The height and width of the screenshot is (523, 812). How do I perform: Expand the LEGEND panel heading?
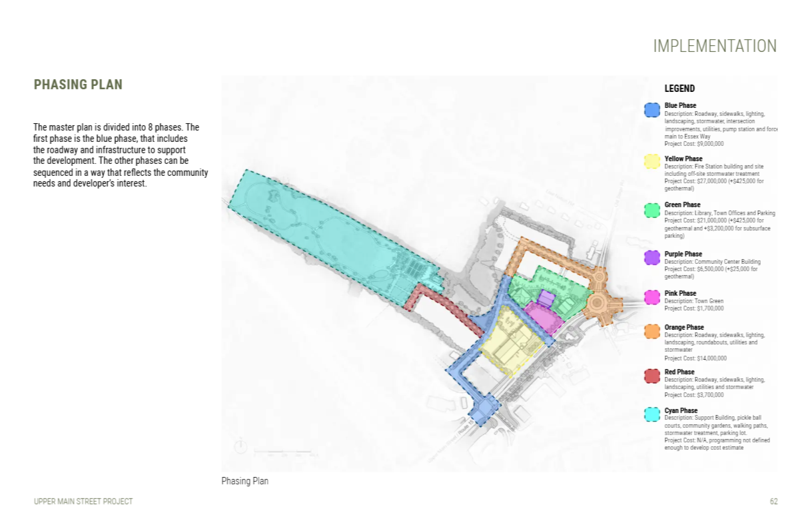click(679, 88)
